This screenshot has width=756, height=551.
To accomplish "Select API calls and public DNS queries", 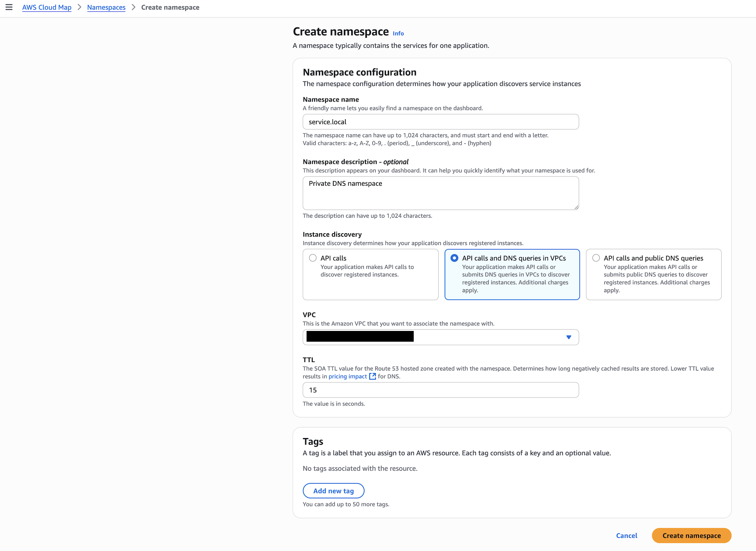I will tap(596, 258).
